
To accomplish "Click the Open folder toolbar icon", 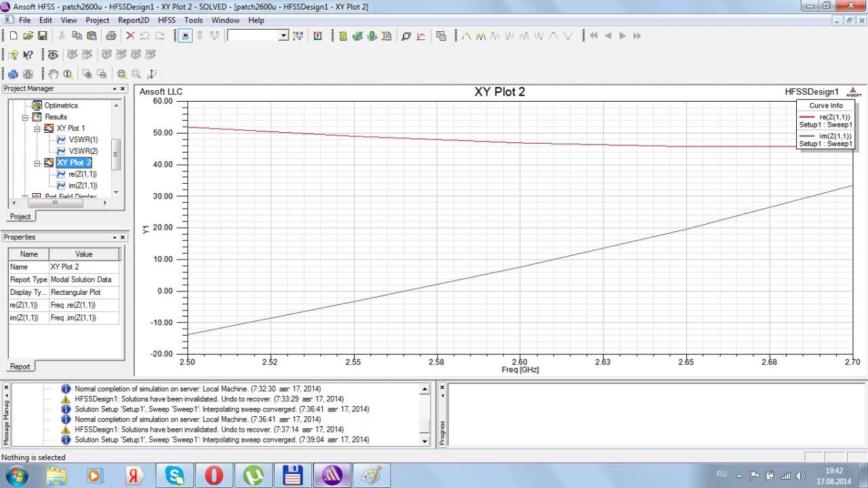I will click(28, 36).
